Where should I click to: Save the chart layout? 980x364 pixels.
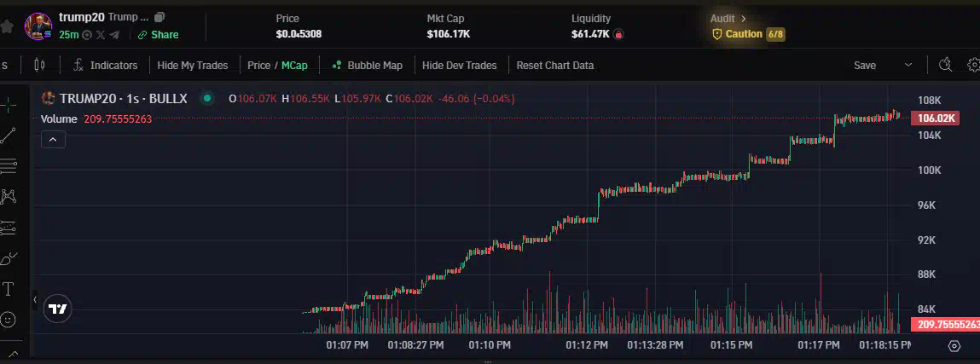[865, 65]
